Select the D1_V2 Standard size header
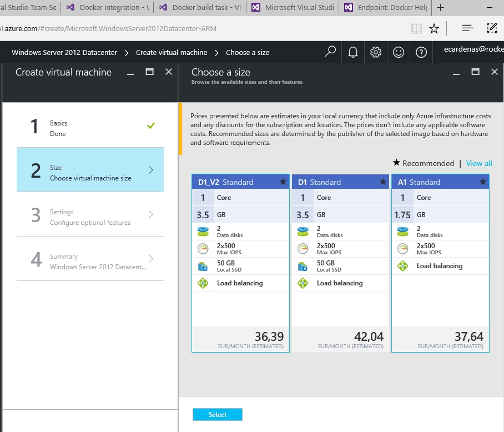 pyautogui.click(x=240, y=182)
